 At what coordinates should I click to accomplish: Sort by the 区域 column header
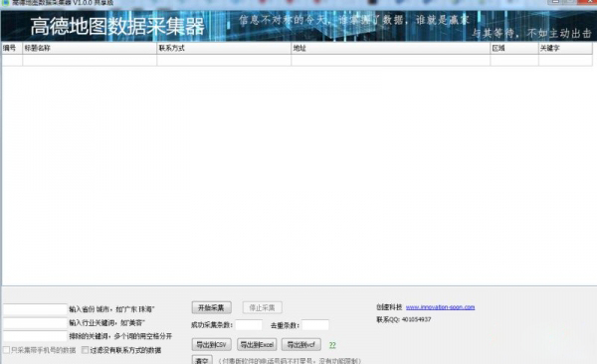click(x=514, y=48)
